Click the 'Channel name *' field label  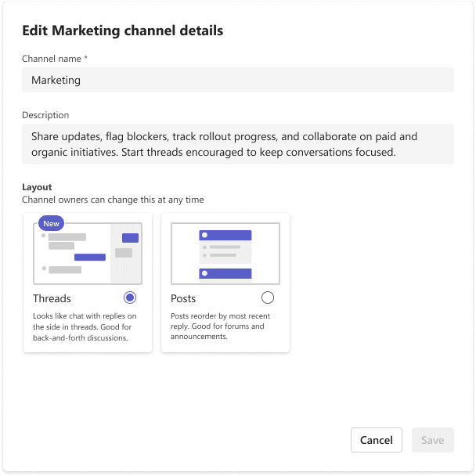pyautogui.click(x=55, y=59)
